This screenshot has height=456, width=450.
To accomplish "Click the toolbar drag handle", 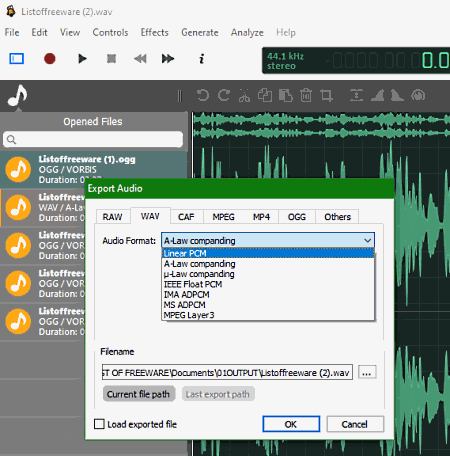I will (180, 96).
